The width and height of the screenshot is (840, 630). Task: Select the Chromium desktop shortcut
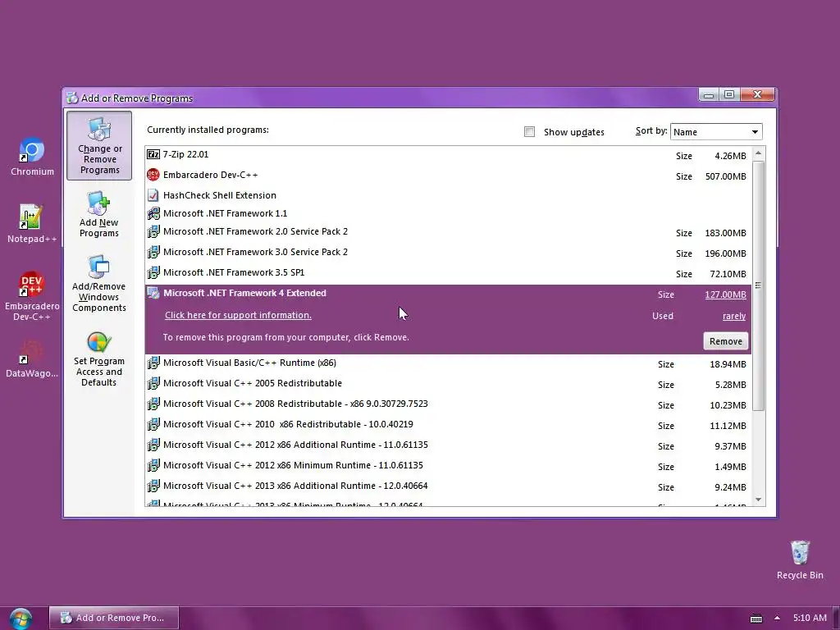[x=32, y=157]
